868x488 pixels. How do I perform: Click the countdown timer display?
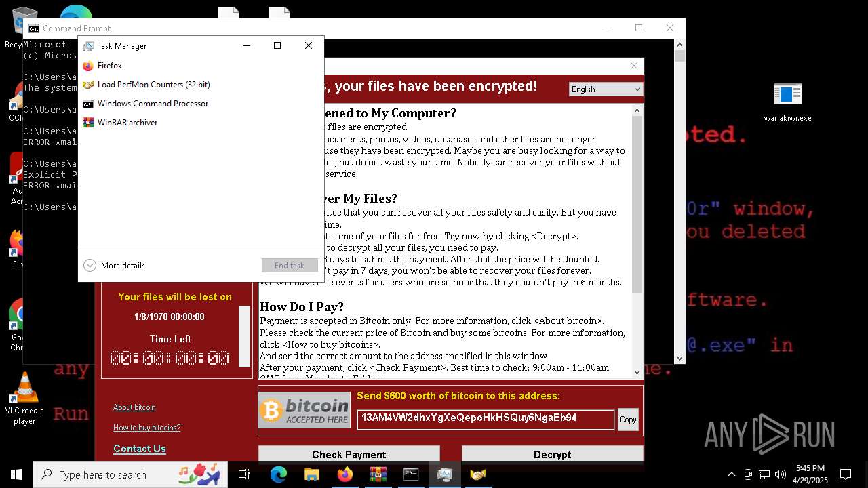170,358
